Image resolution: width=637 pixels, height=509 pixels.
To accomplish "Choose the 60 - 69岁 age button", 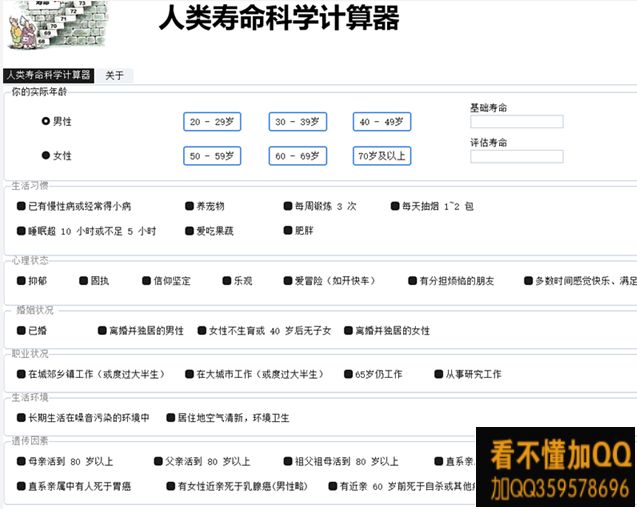I will coord(298,156).
